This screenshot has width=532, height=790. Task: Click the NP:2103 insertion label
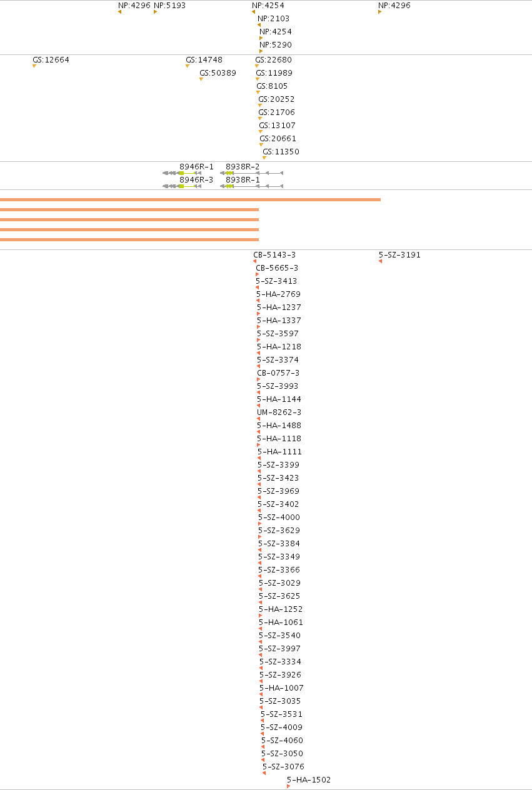[273, 19]
